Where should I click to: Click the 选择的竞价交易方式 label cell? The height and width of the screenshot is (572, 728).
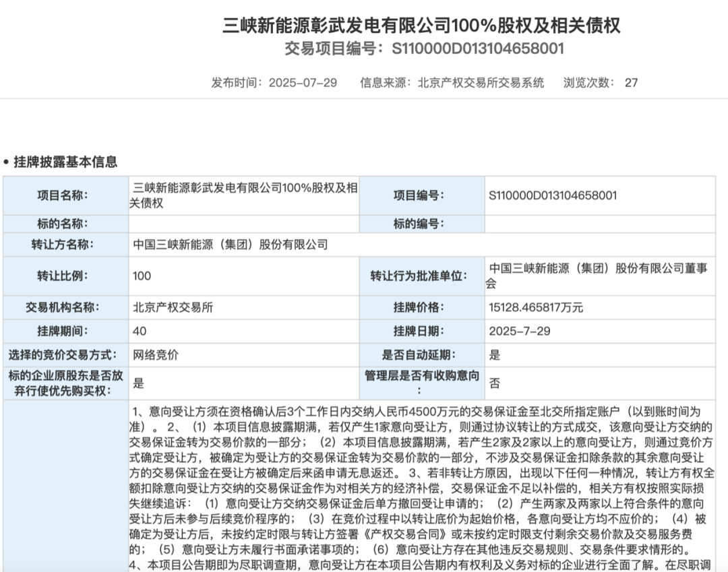pyautogui.click(x=66, y=355)
